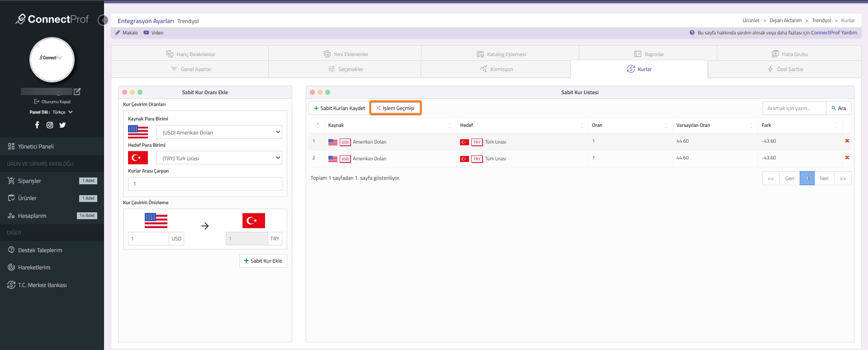The image size is (868, 350).
Task: Click the Sabit Kur Ekle button
Action: pyautogui.click(x=263, y=261)
